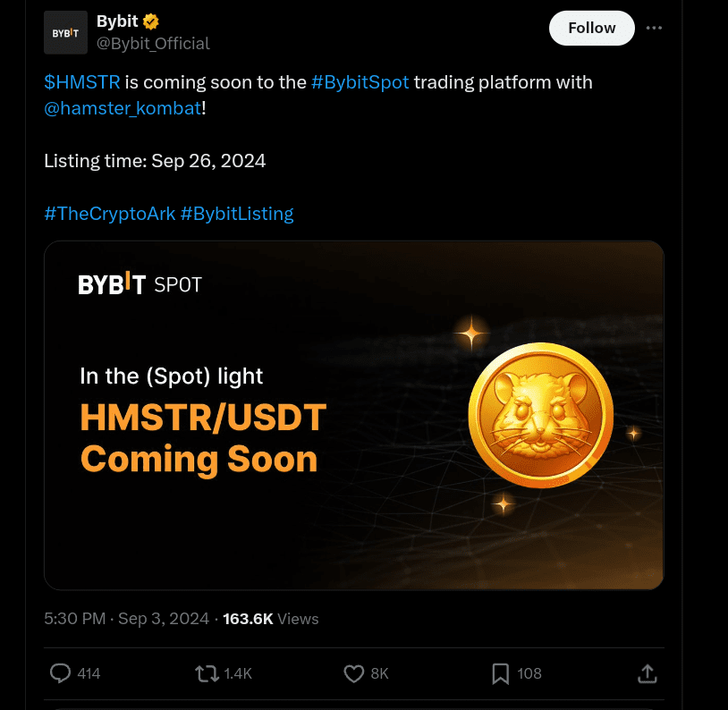Open the $HMSTR cashtag link
This screenshot has height=710, width=728.
point(82,81)
